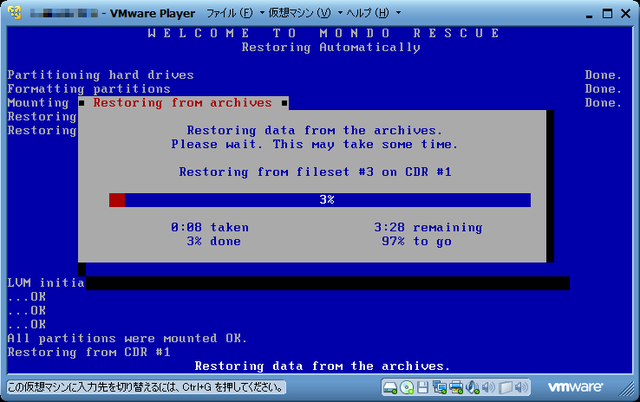640x402 pixels.
Task: Open the ヘルプ(H) menu
Action: point(373,13)
